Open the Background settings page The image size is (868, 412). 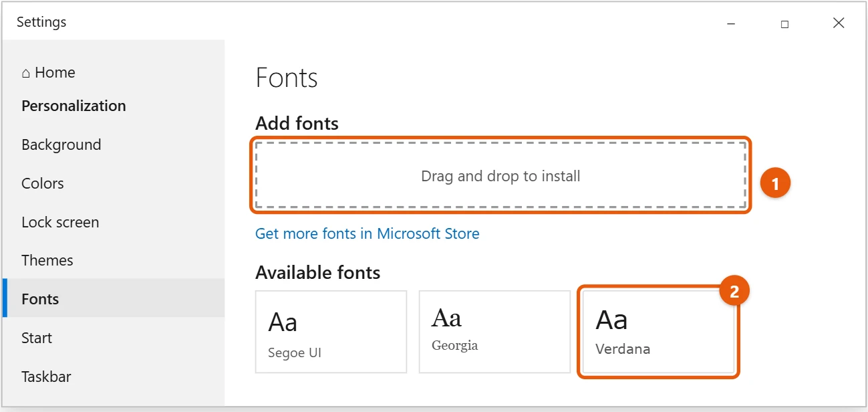pyautogui.click(x=61, y=144)
